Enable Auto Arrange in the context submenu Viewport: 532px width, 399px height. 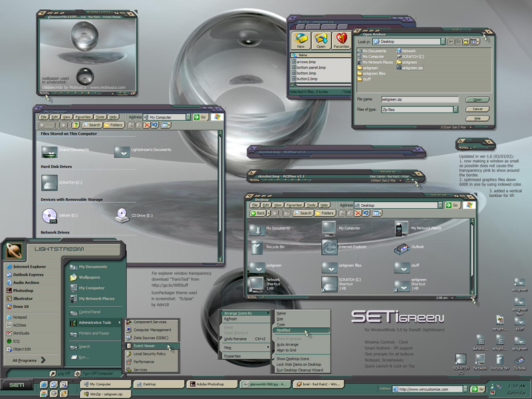pos(287,344)
